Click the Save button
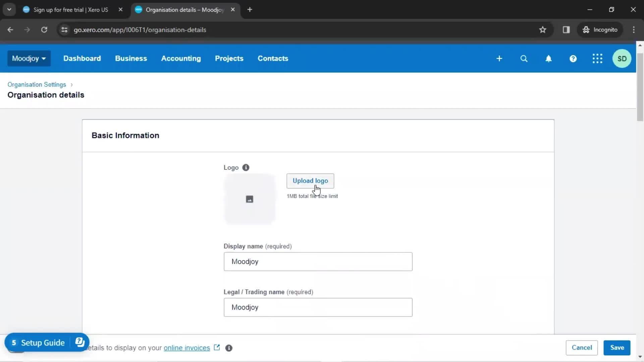644x362 pixels. pos(617,348)
